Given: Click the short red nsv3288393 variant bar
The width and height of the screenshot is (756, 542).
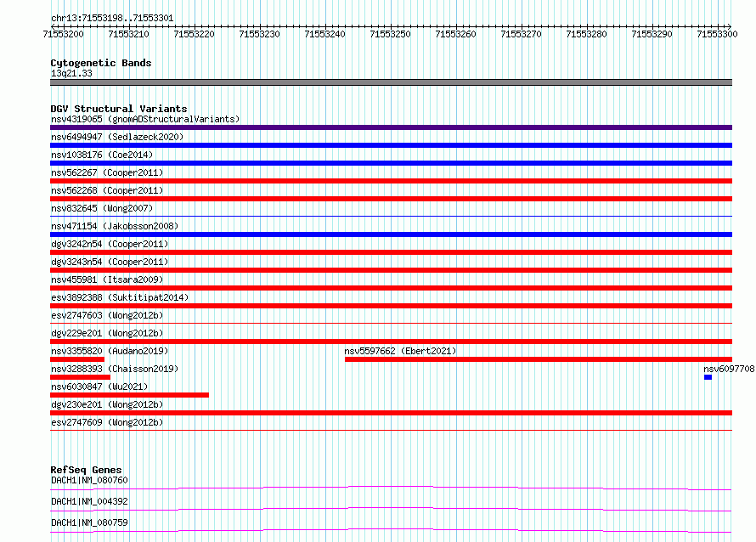Looking at the screenshot, I should pos(80,377).
